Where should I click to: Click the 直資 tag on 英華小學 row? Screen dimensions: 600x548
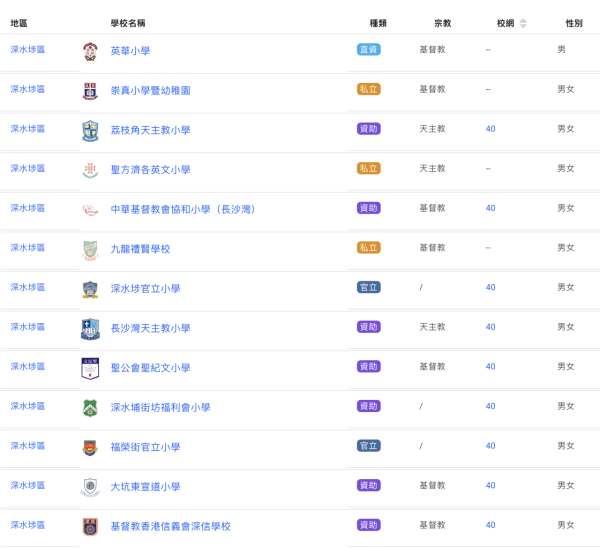pos(368,50)
